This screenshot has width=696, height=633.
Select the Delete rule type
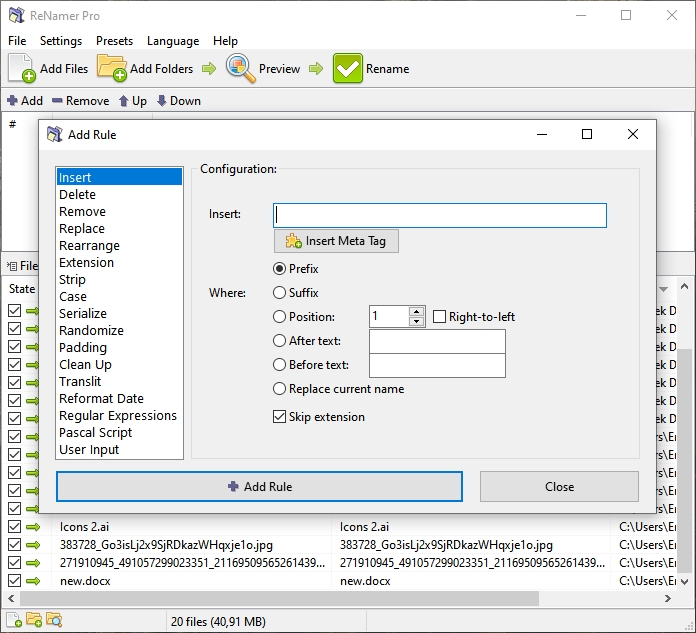pyautogui.click(x=119, y=194)
